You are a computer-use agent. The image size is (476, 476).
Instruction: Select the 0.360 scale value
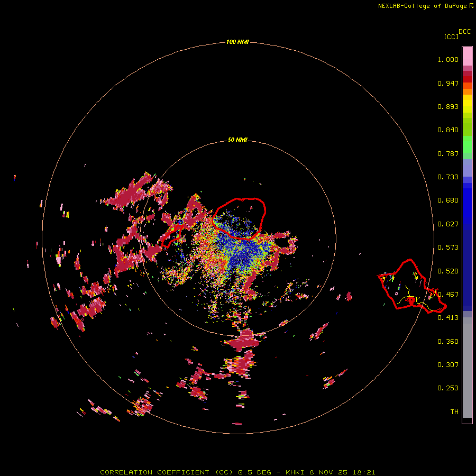point(448,342)
